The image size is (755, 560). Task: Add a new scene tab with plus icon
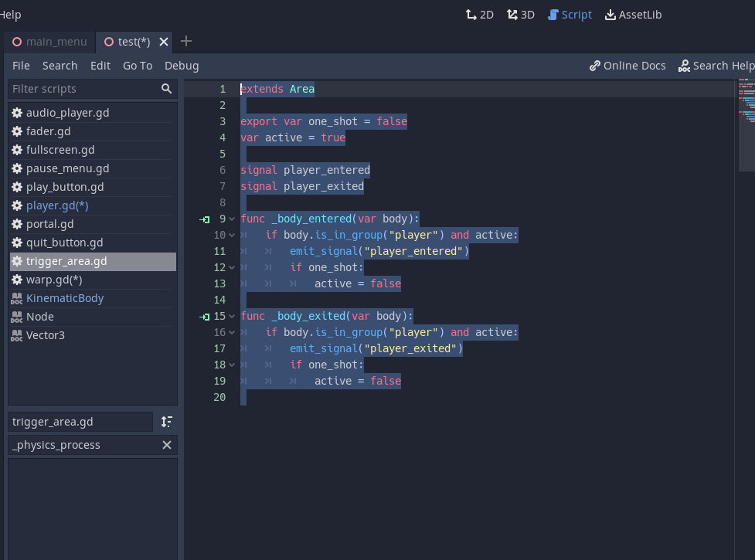point(186,42)
